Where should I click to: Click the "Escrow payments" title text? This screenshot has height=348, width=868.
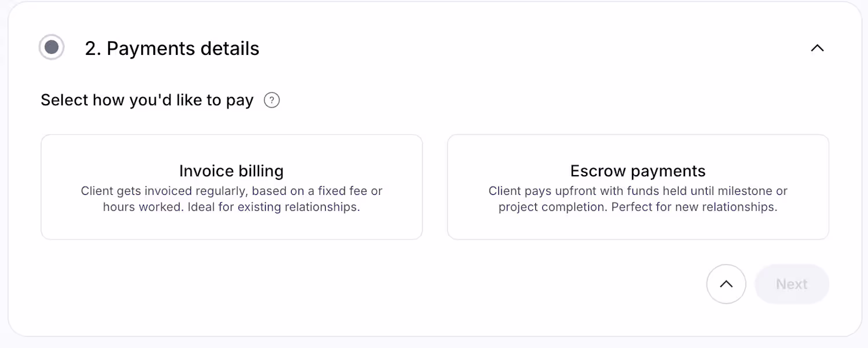638,171
